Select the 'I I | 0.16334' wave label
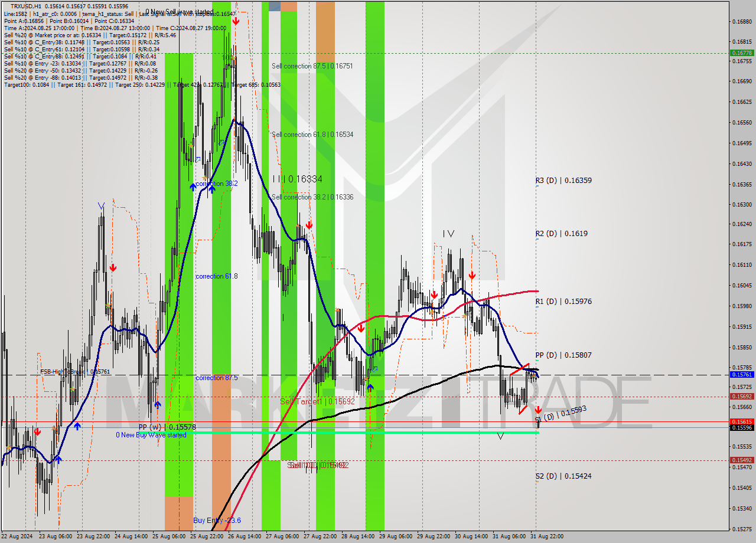 click(x=297, y=179)
